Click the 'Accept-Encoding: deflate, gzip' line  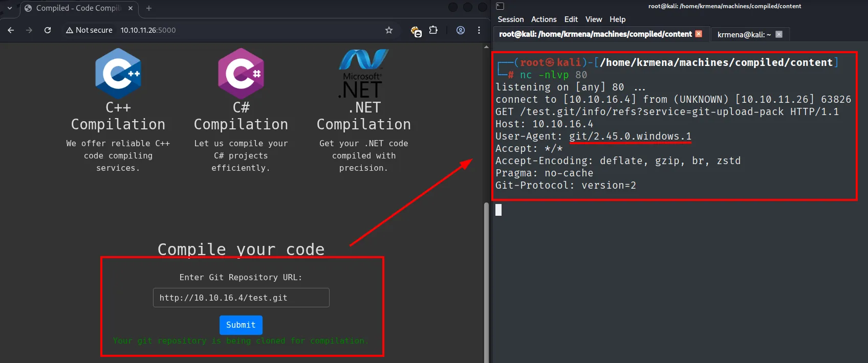coord(618,161)
